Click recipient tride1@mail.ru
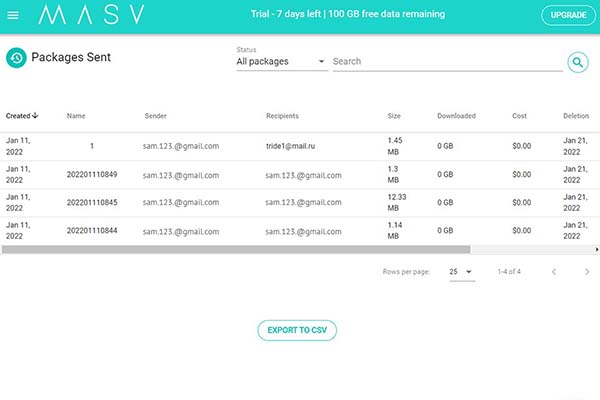This screenshot has height=400, width=600. (290, 146)
